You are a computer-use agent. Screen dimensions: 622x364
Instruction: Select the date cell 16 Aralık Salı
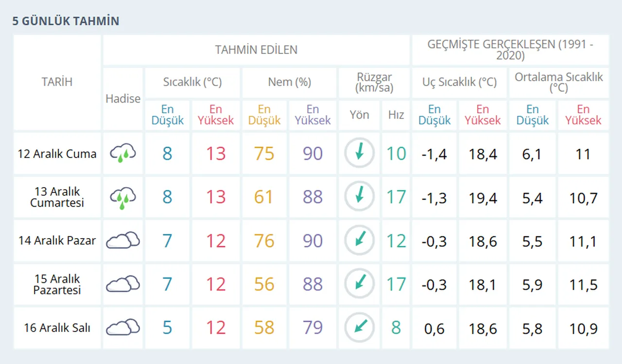tap(57, 327)
